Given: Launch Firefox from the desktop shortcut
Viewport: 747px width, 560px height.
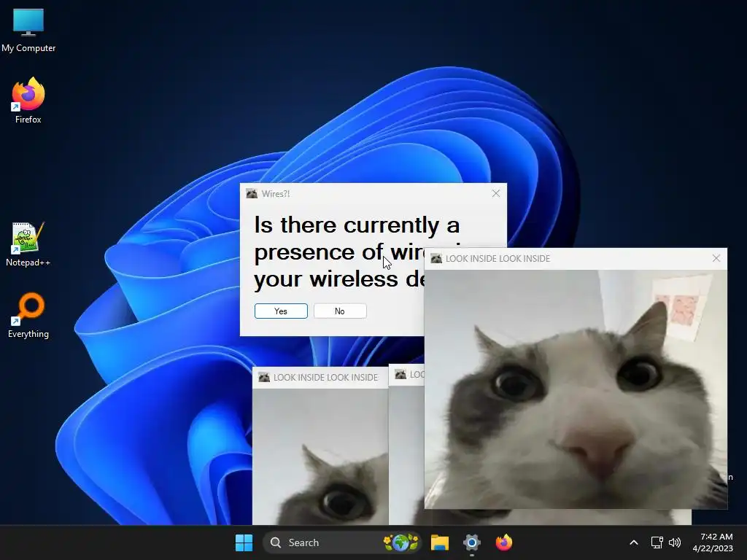Looking at the screenshot, I should 28,101.
